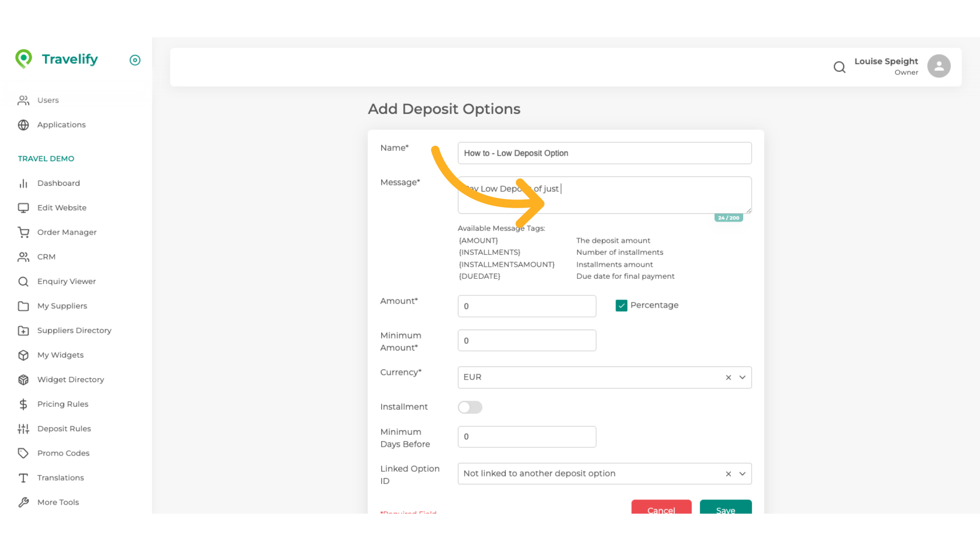The width and height of the screenshot is (980, 551).
Task: Toggle the sidebar collapse control beside Travelify
Action: [135, 60]
